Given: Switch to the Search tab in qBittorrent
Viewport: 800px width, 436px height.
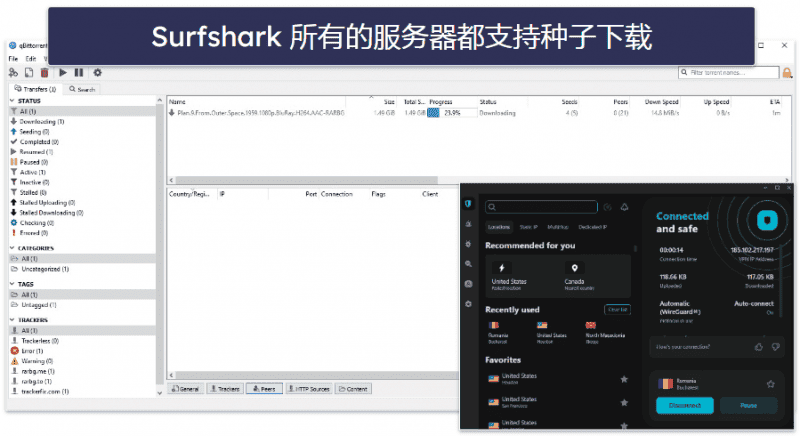Looking at the screenshot, I should (82, 89).
